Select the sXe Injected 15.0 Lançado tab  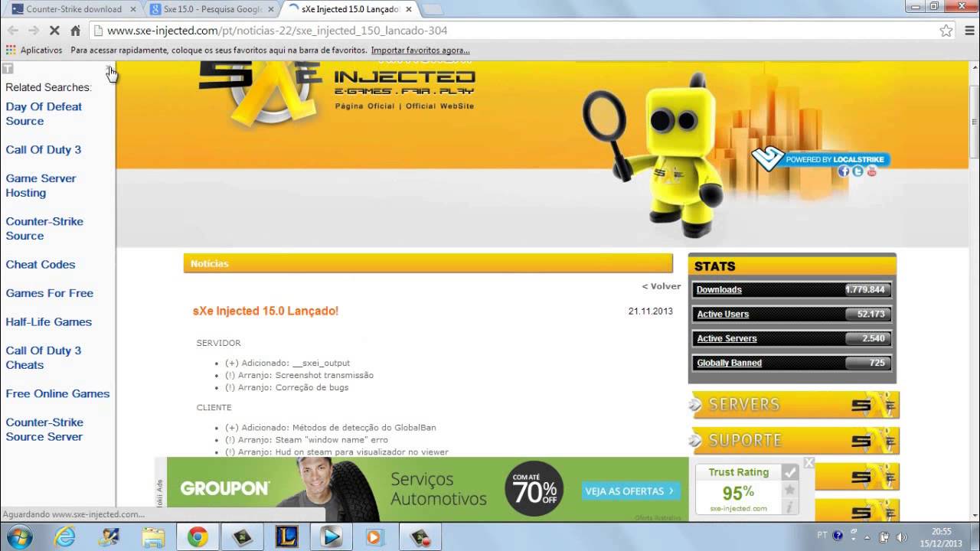tap(349, 9)
